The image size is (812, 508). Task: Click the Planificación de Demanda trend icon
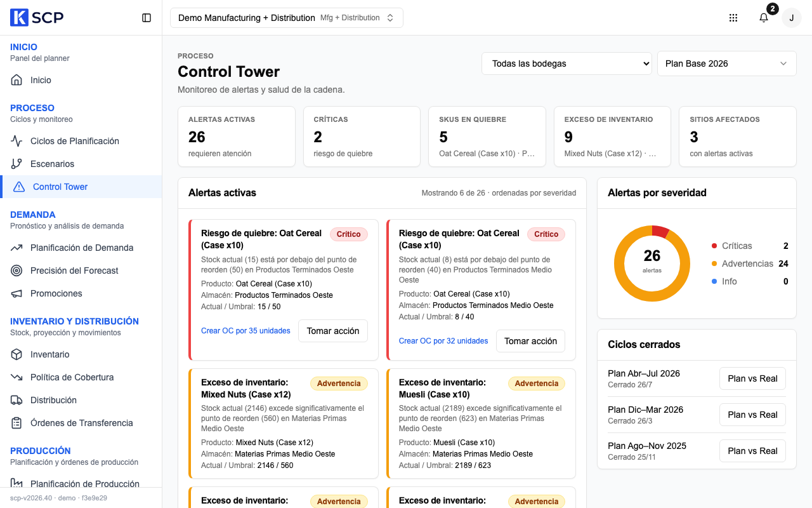coord(16,248)
